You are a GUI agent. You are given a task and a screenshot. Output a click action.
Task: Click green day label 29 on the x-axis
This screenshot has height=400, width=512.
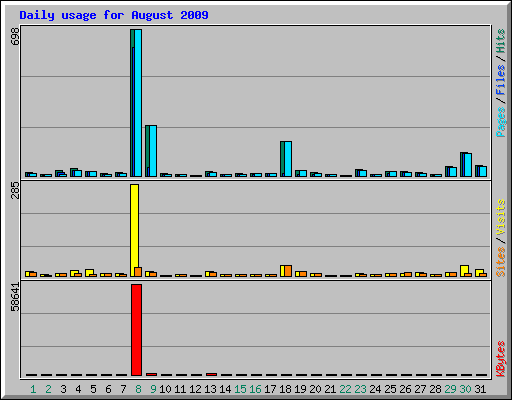click(450, 389)
